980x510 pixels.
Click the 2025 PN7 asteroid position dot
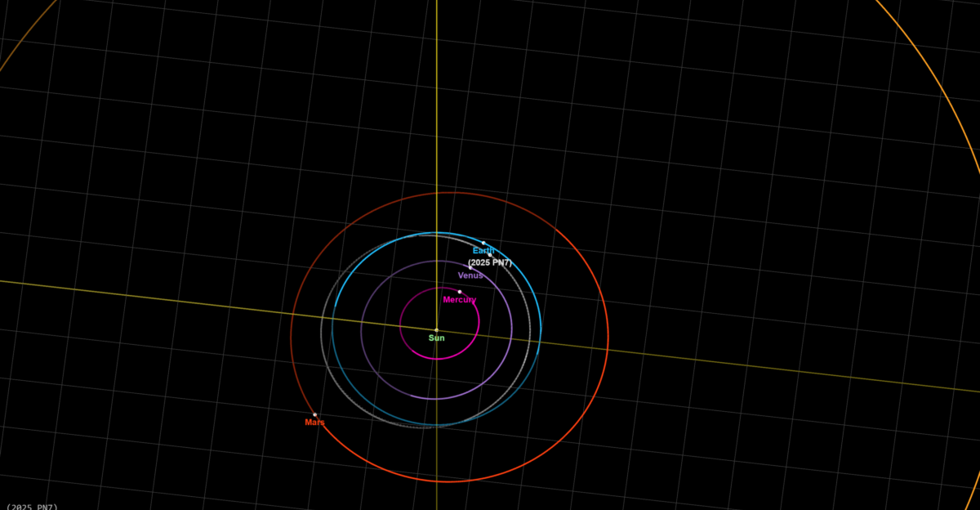(490, 255)
